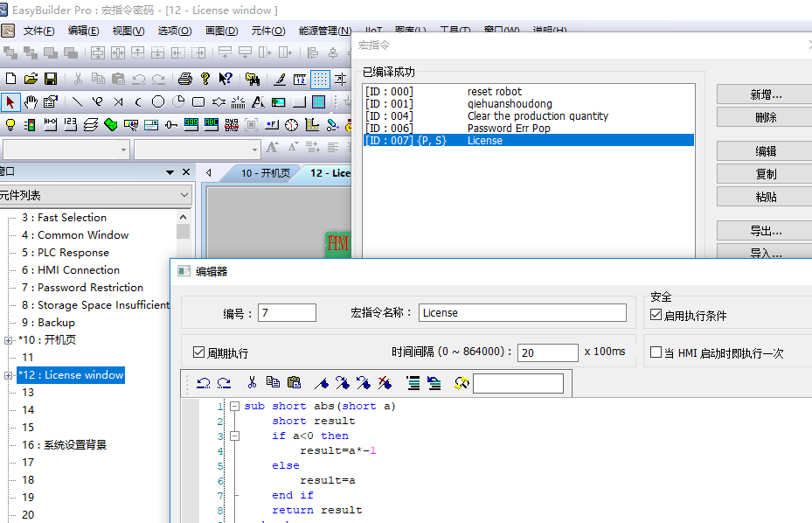Expand the 10 : 开机页 tree node
812x523 pixels.
click(x=9, y=340)
